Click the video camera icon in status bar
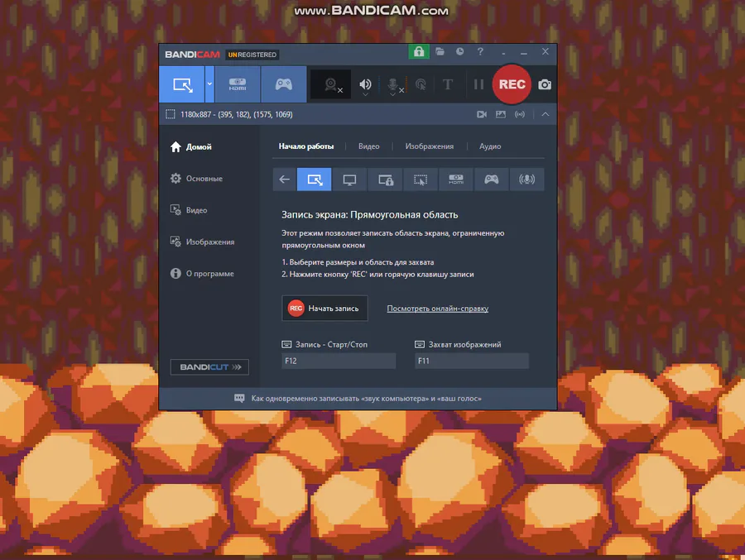 481,114
